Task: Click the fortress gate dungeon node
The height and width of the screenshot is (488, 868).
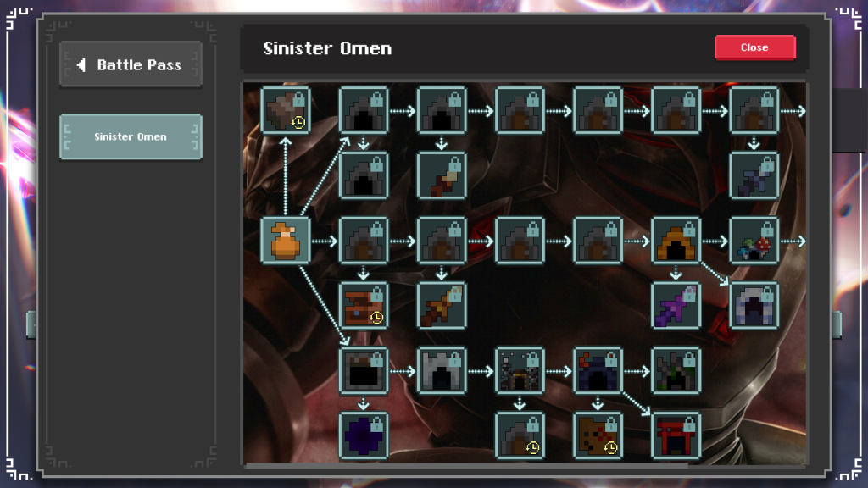Action: [520, 371]
